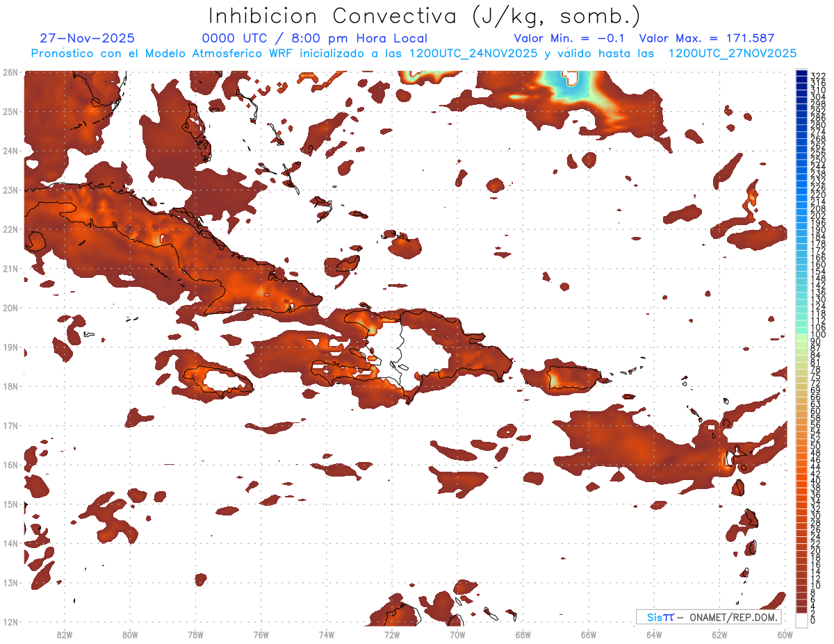The image size is (834, 644).
Task: Click the darkest blue colorbar swatch at 322
Action: (802, 74)
